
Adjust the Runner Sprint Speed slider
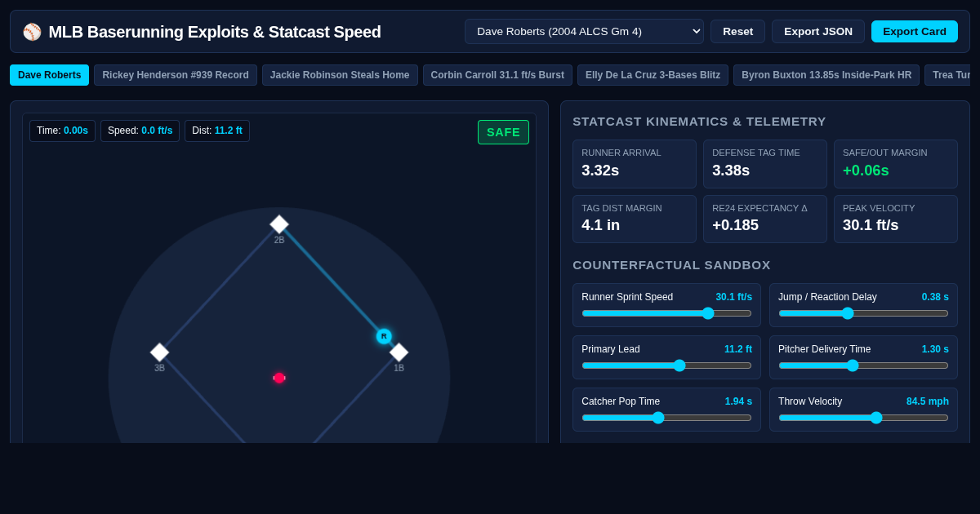666,313
